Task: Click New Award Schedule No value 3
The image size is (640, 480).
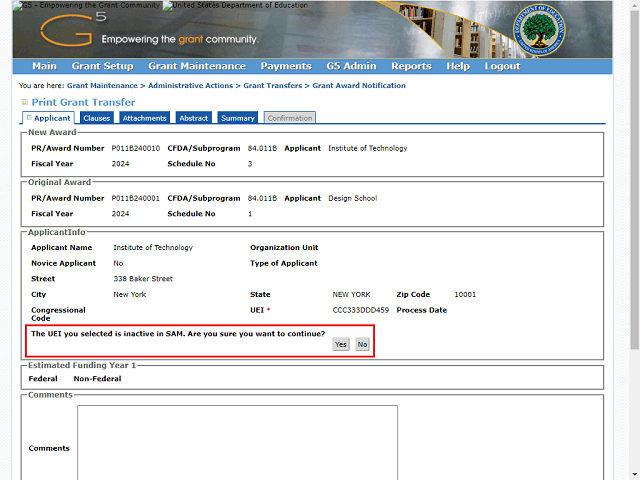Action: pos(250,164)
